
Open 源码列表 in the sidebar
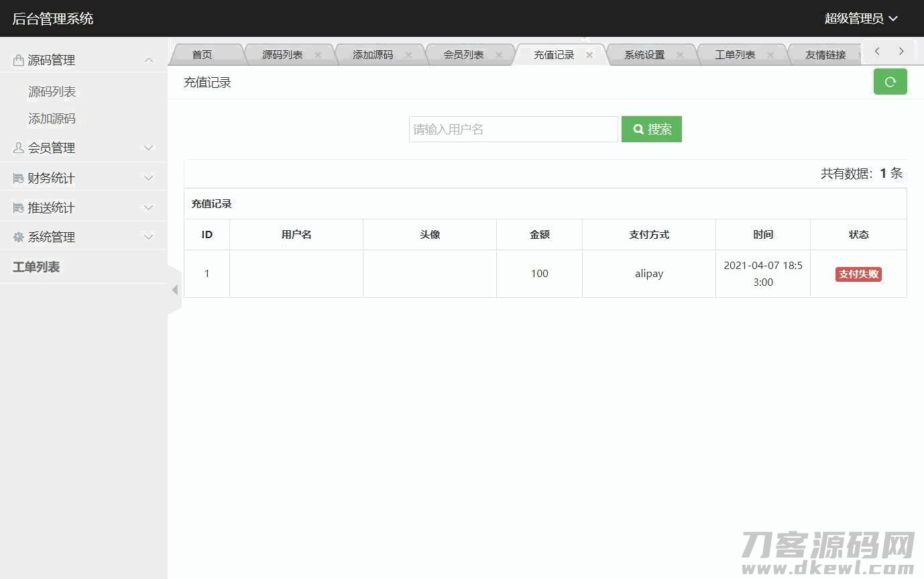52,91
